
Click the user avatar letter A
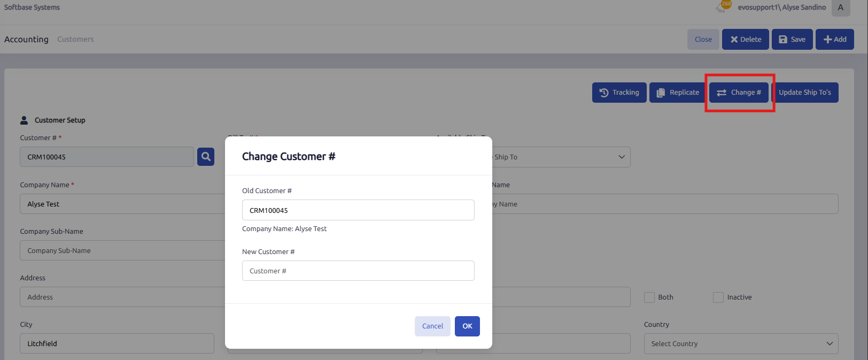click(841, 7)
